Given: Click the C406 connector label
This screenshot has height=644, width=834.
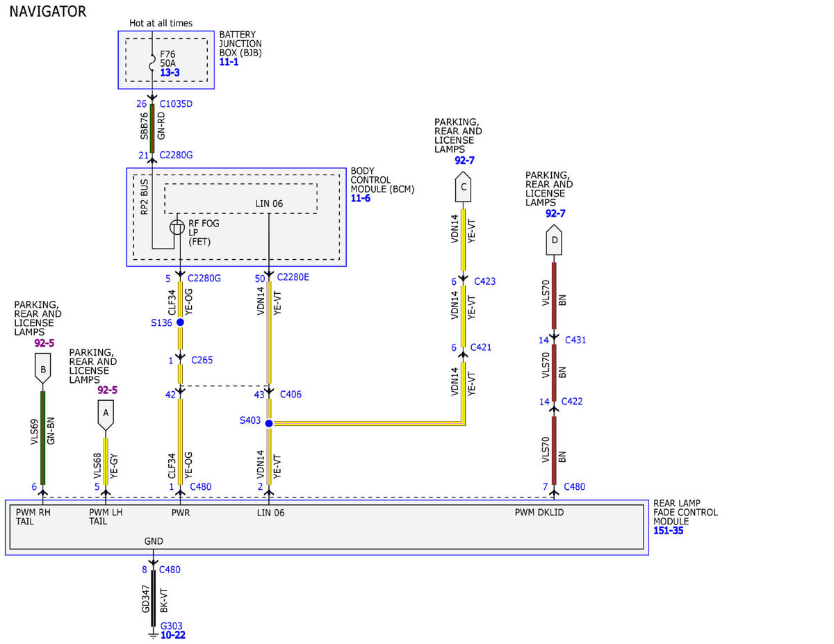Looking at the screenshot, I should 291,394.
